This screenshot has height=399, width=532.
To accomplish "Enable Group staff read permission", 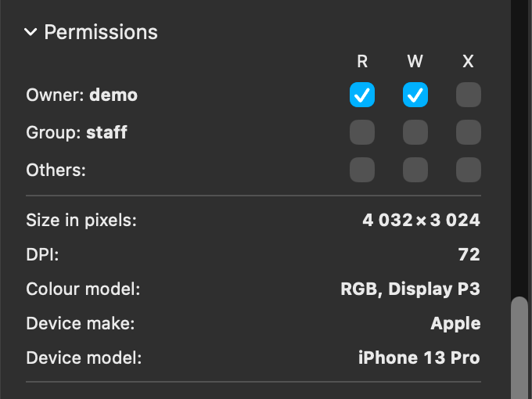I will coord(362,132).
